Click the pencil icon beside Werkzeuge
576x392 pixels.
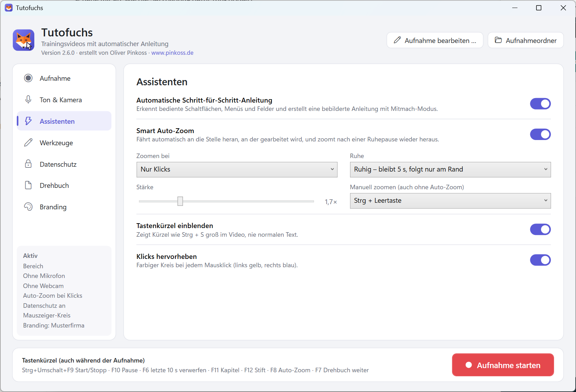point(28,143)
